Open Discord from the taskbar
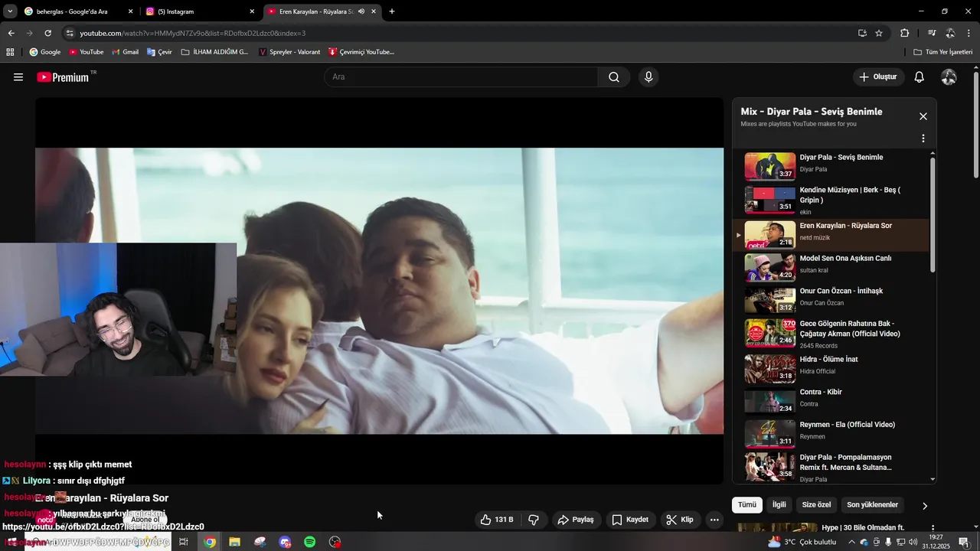 point(286,542)
